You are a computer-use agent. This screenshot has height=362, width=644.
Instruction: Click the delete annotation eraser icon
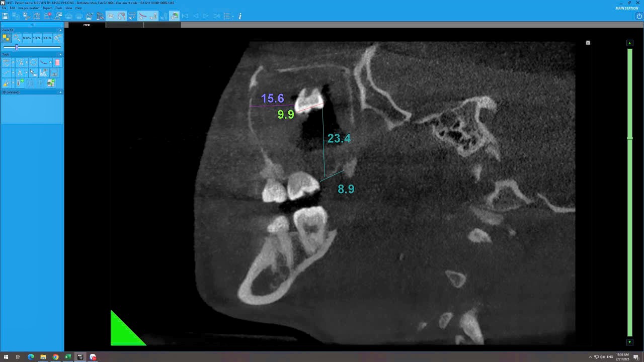[57, 63]
